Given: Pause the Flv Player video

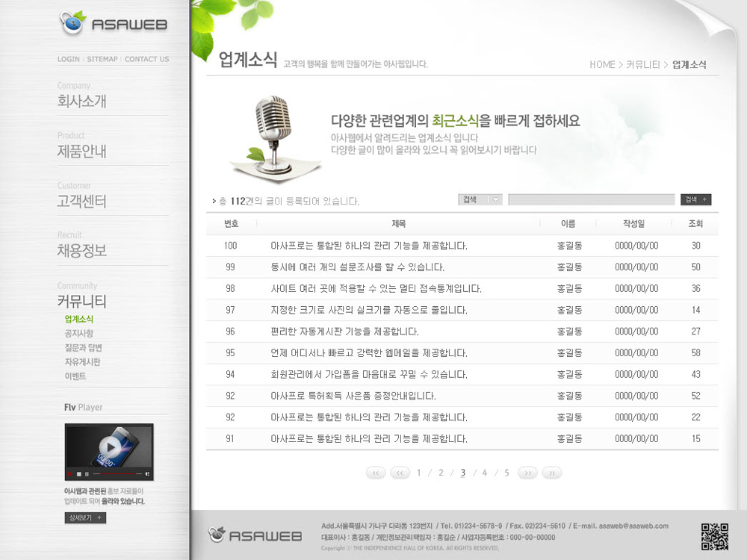Looking at the screenshot, I should (x=87, y=474).
